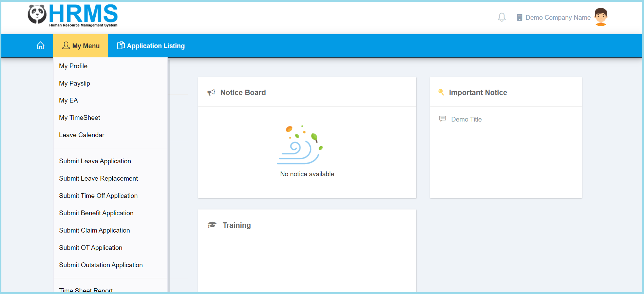Screen dimensions: 644x294
Task: Open the notification bell icon
Action: click(x=501, y=17)
